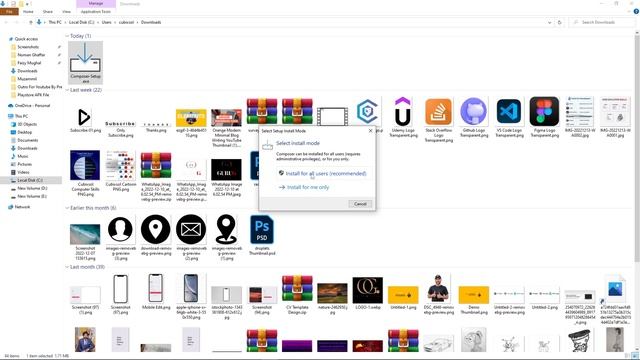This screenshot has width=640, height=360.
Task: Open Quick access in navigation pane
Action: pyautogui.click(x=26, y=39)
